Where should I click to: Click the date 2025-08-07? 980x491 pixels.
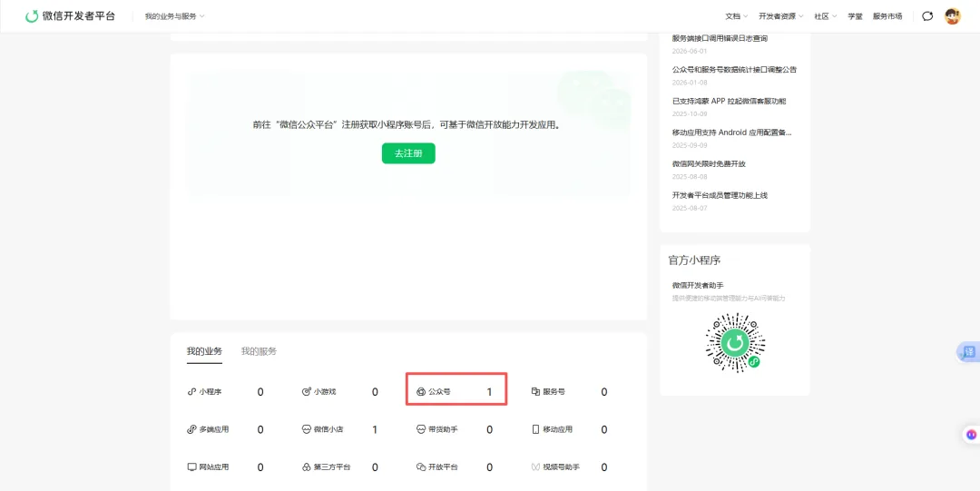[x=690, y=208]
